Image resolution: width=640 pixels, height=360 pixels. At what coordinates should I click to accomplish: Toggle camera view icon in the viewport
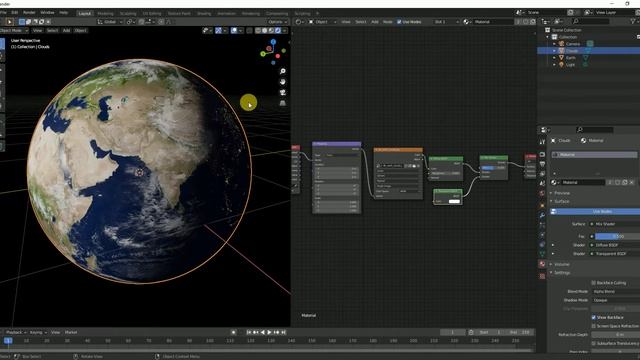pyautogui.click(x=282, y=93)
